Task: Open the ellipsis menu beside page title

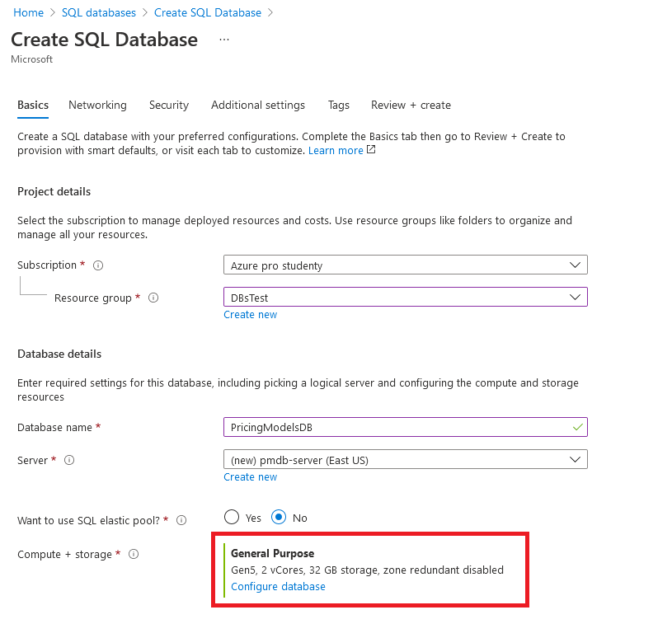Action: [x=224, y=40]
